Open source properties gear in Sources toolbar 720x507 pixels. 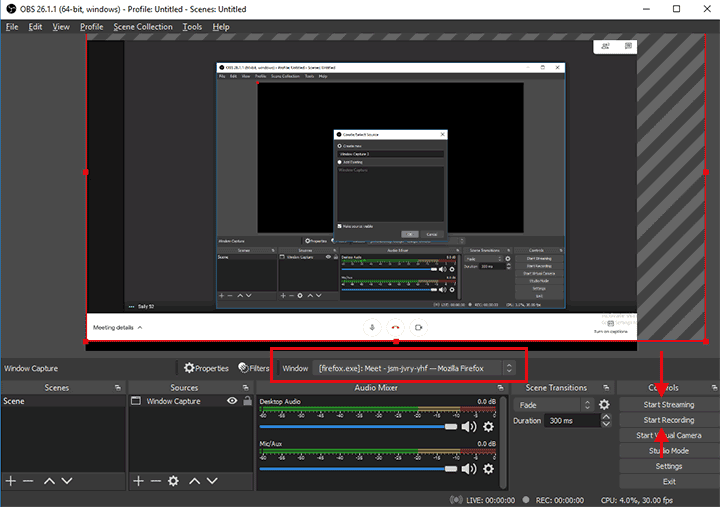coord(173,481)
